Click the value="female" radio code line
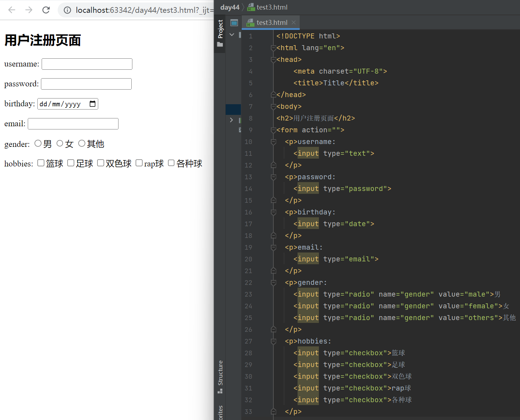 (401, 306)
